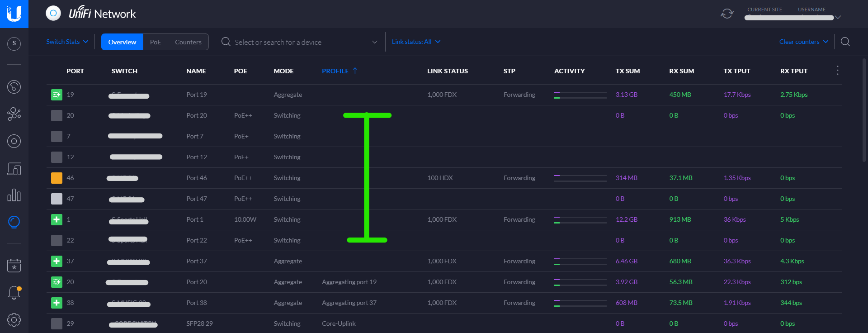
Task: Click the orange status square for port 46
Action: pos(57,178)
